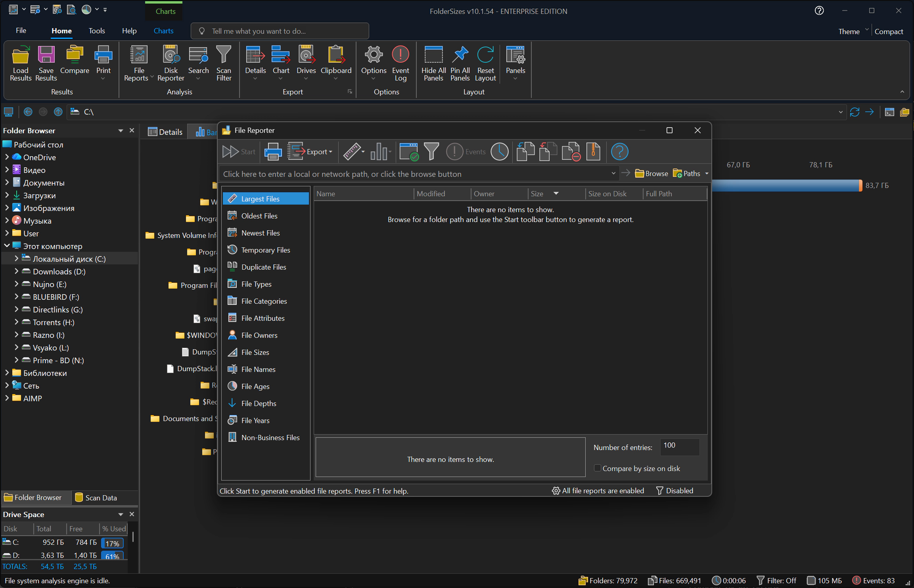Open the Event Log from ribbon
Screen dimensions: 914x588
coord(400,63)
